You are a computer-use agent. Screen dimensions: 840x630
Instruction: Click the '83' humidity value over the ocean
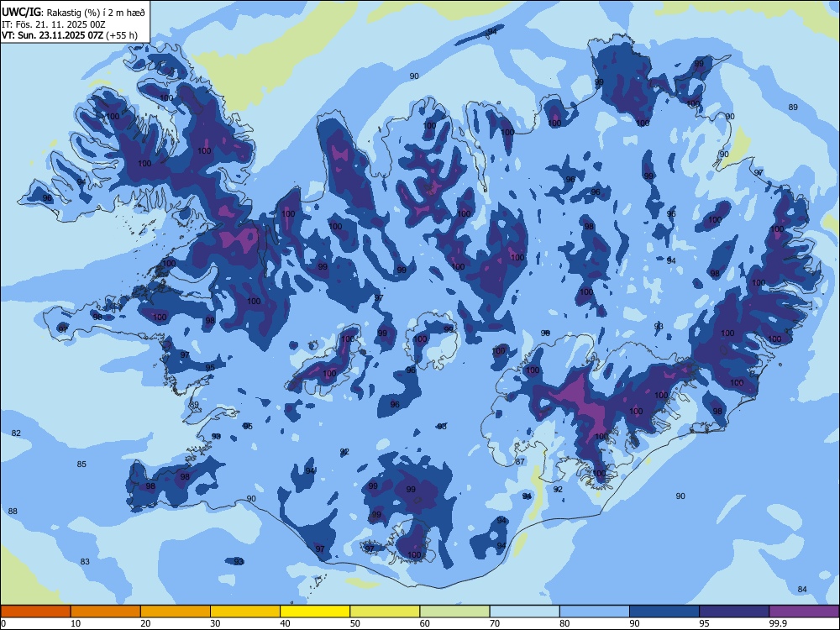85,561
